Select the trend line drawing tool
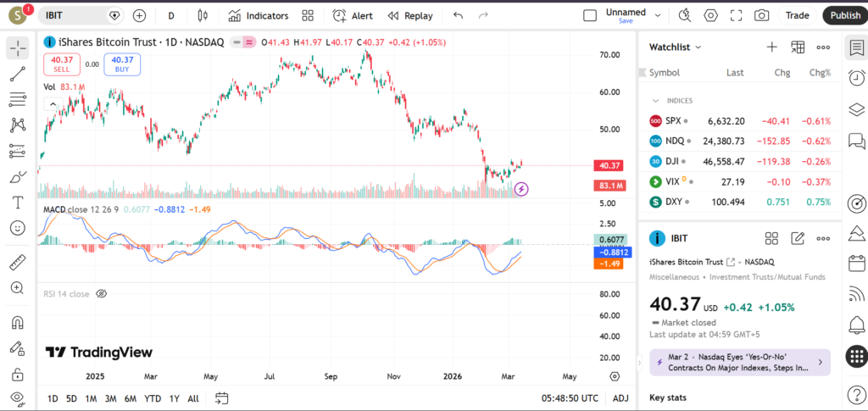868x411 pixels. click(17, 74)
